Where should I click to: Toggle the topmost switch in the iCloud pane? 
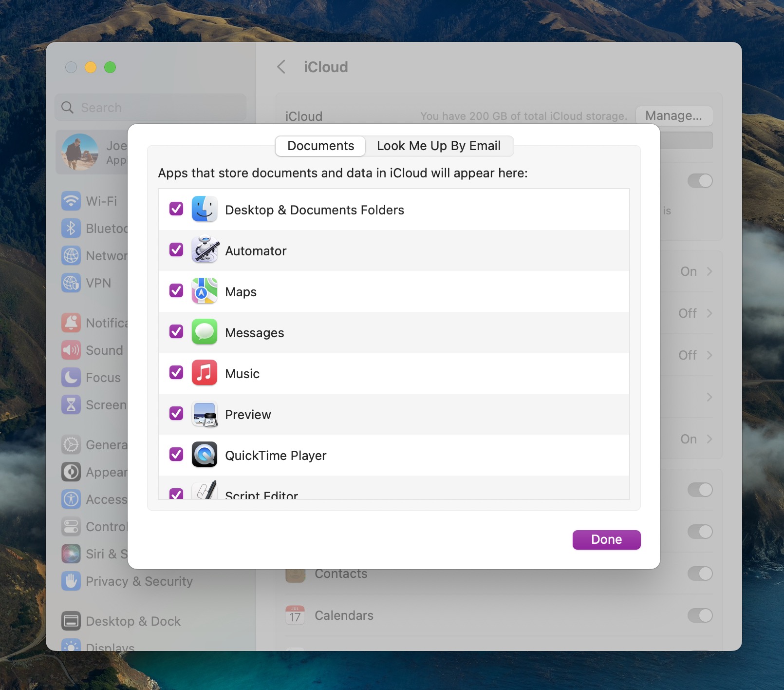pos(700,181)
